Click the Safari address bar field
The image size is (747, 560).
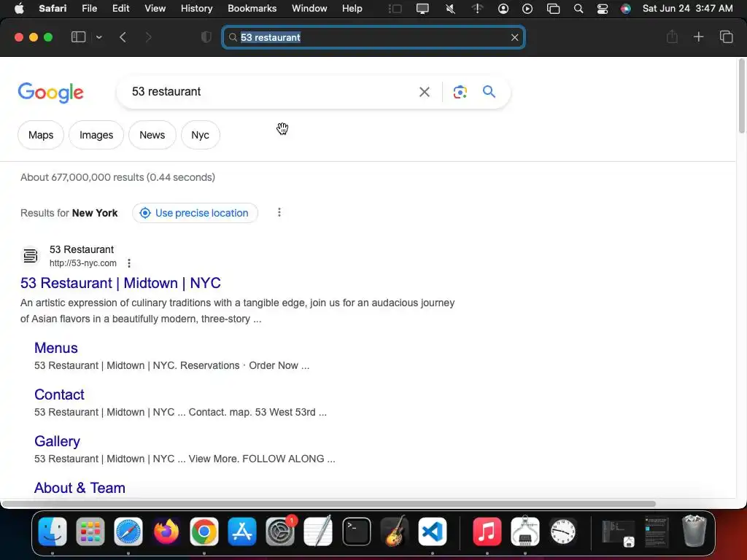point(373,37)
